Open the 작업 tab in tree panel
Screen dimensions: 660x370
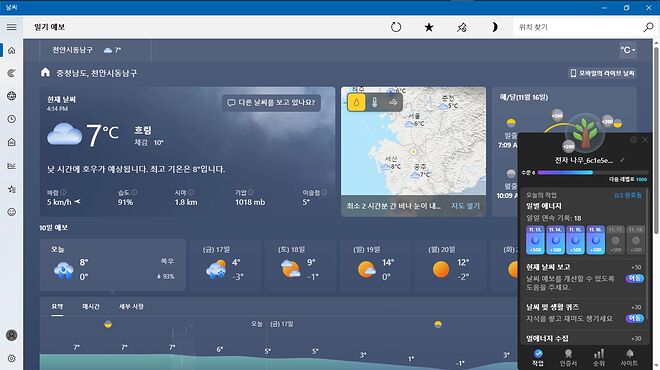(x=538, y=357)
